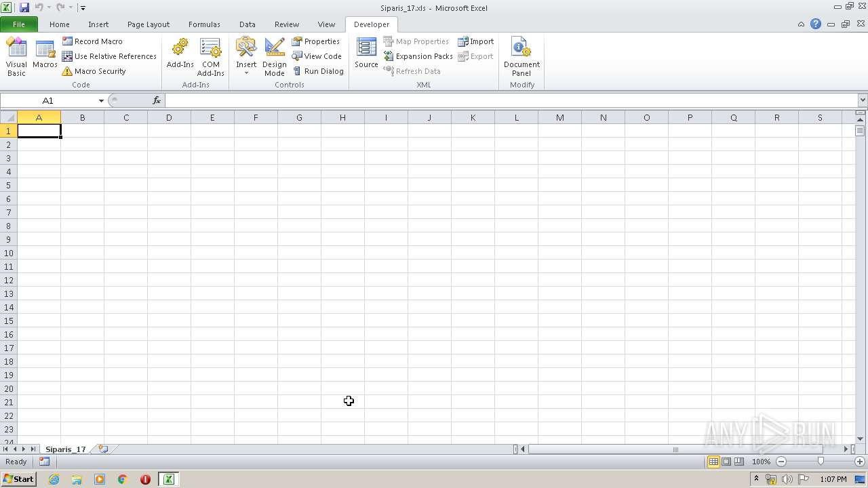Open the File tab
868x488 pixels.
tap(19, 24)
